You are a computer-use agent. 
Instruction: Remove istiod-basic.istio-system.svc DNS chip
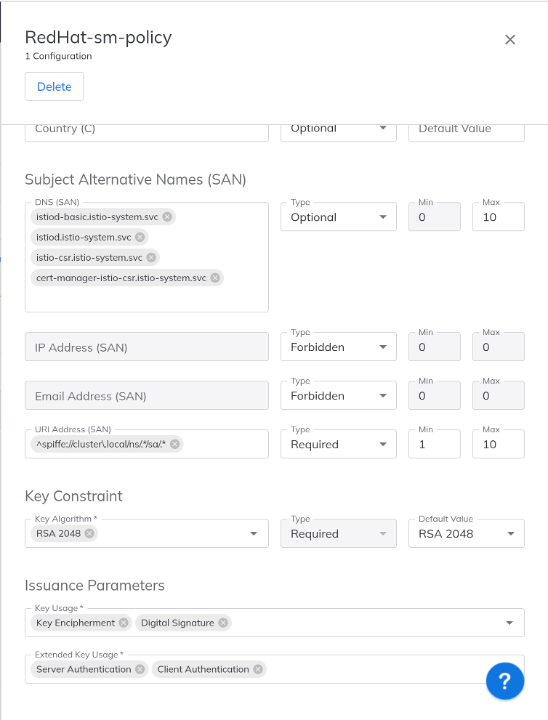pos(167,217)
